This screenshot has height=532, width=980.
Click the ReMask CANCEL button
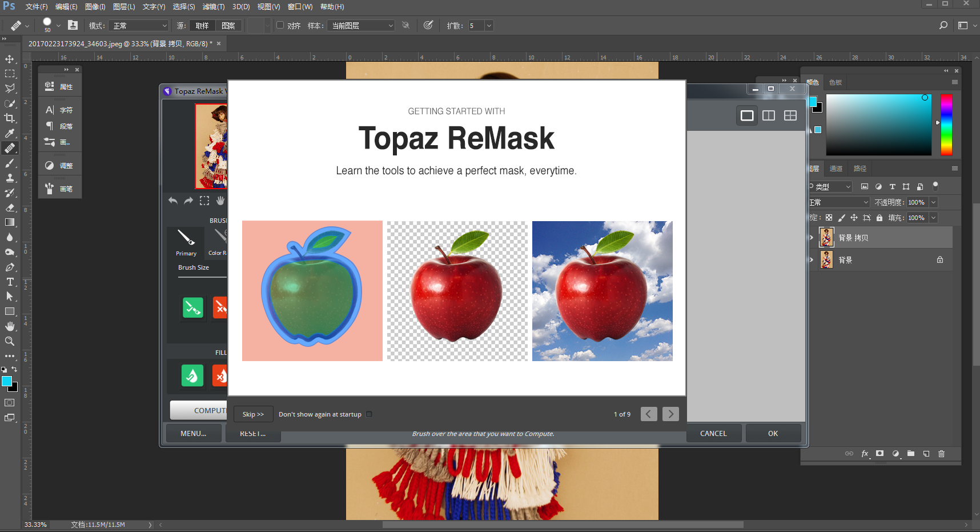click(713, 434)
